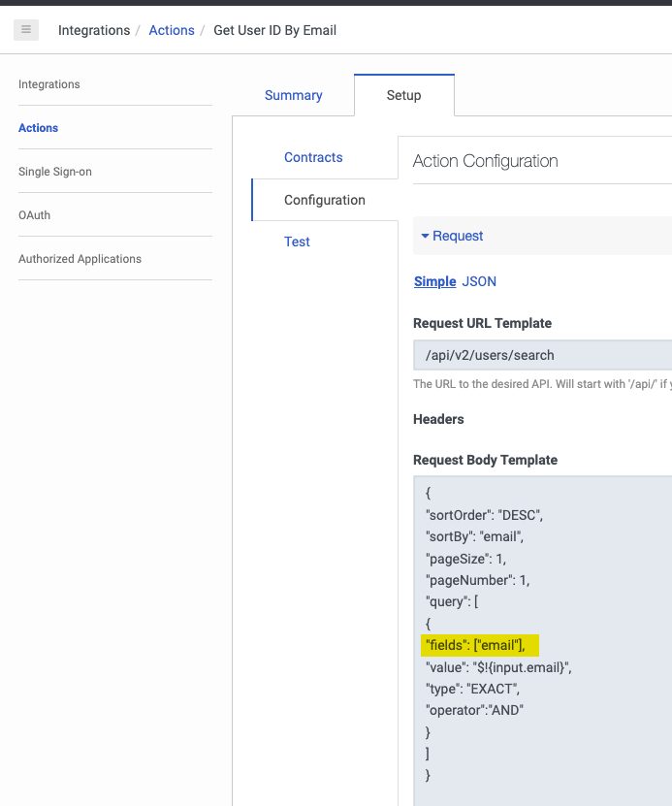
Task: Open the Configuration section
Action: click(325, 200)
